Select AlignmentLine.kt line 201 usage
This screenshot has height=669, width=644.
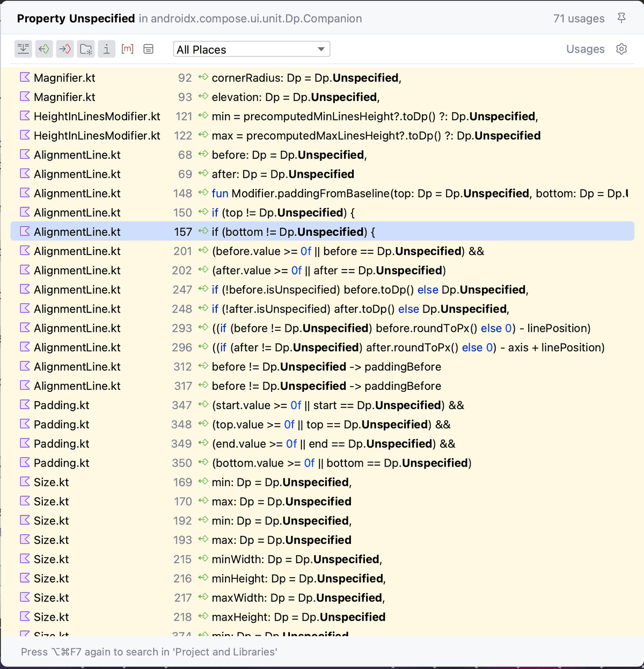click(322, 251)
